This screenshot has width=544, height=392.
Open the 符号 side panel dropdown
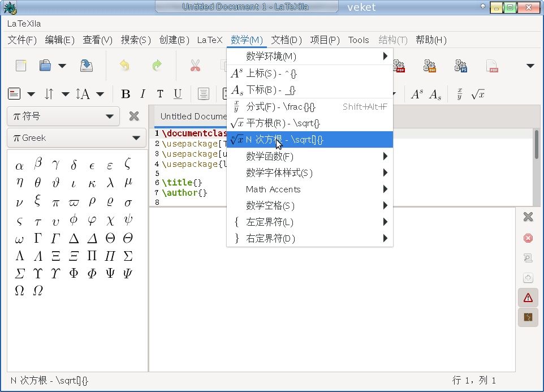[63, 116]
